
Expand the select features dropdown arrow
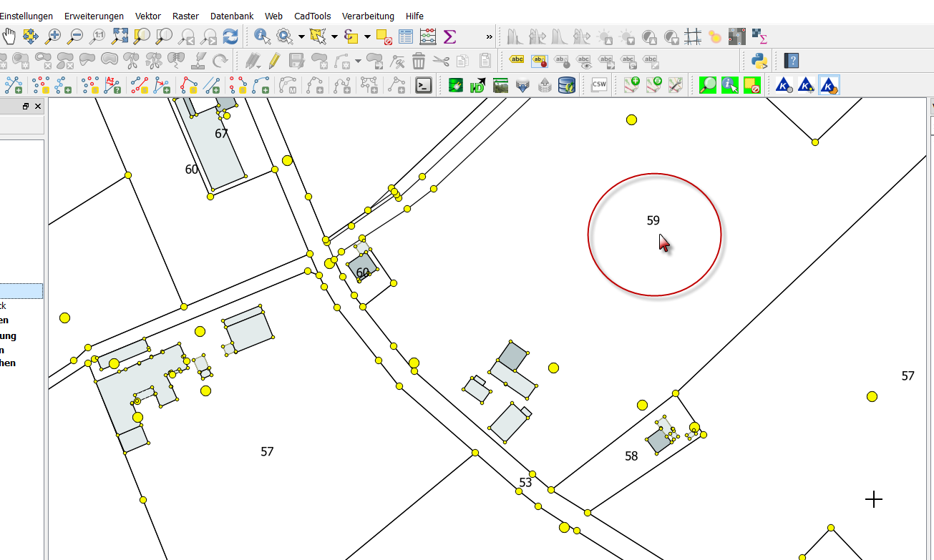(334, 36)
